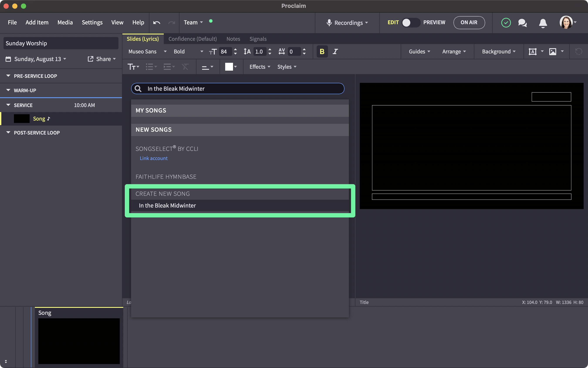Viewport: 588px width, 368px height.
Task: Open the Styles dropdown
Action: pyautogui.click(x=287, y=67)
